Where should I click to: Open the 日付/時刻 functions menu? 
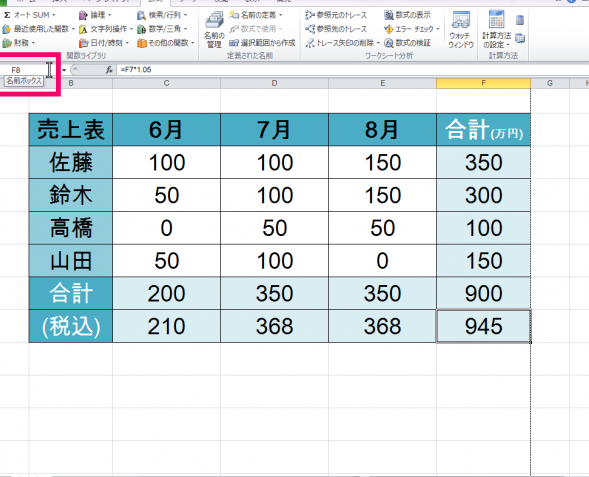point(104,43)
